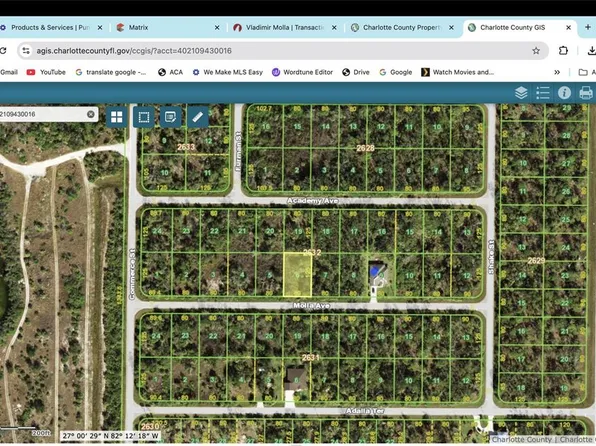Open the Drive bookmark
The height and width of the screenshot is (446, 596).
coord(356,72)
